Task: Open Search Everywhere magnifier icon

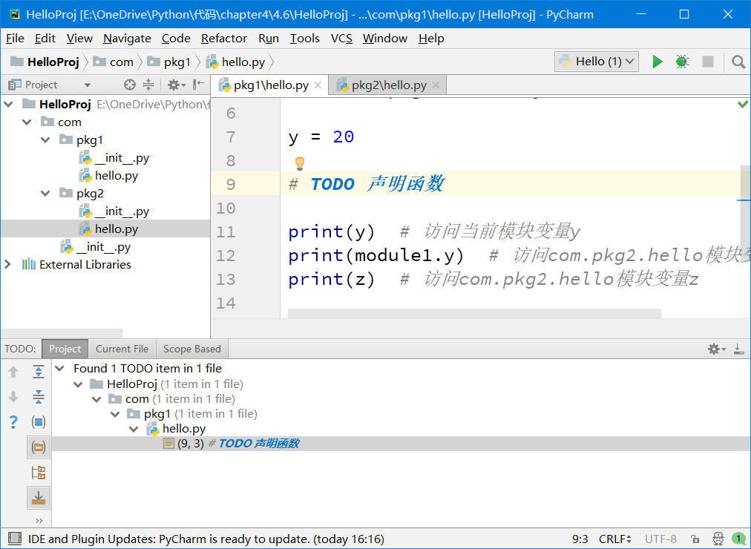Action: [x=738, y=61]
